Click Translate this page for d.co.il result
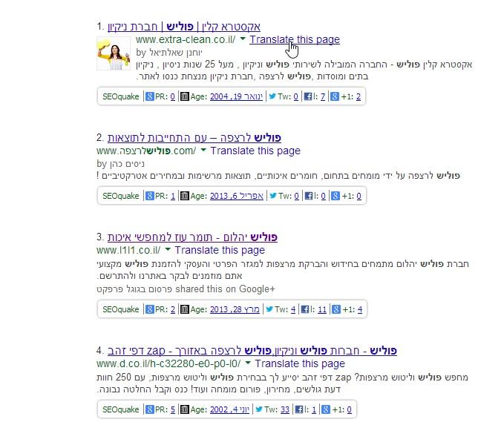The height and width of the screenshot is (425, 504). coord(300,363)
